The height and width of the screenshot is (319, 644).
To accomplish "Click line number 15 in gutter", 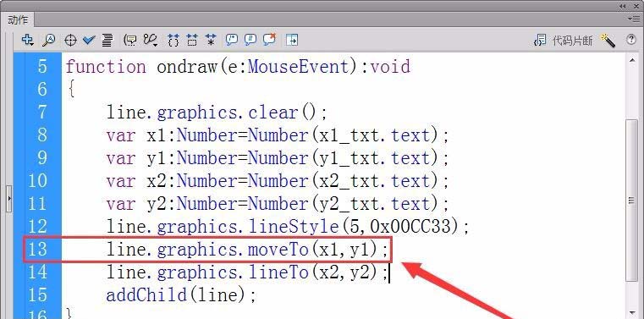I will 38,294.
